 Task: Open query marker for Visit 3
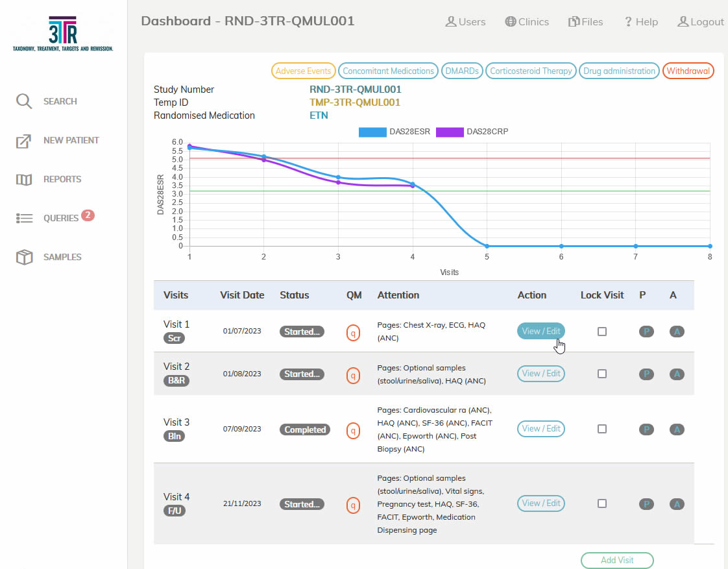(x=354, y=430)
